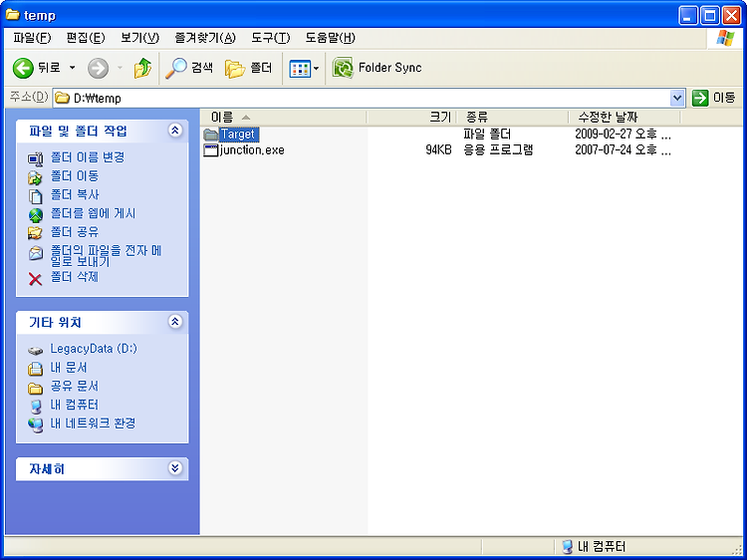The height and width of the screenshot is (560, 747).
Task: Toggle the 폴더 folders pane button
Action: coord(249,68)
